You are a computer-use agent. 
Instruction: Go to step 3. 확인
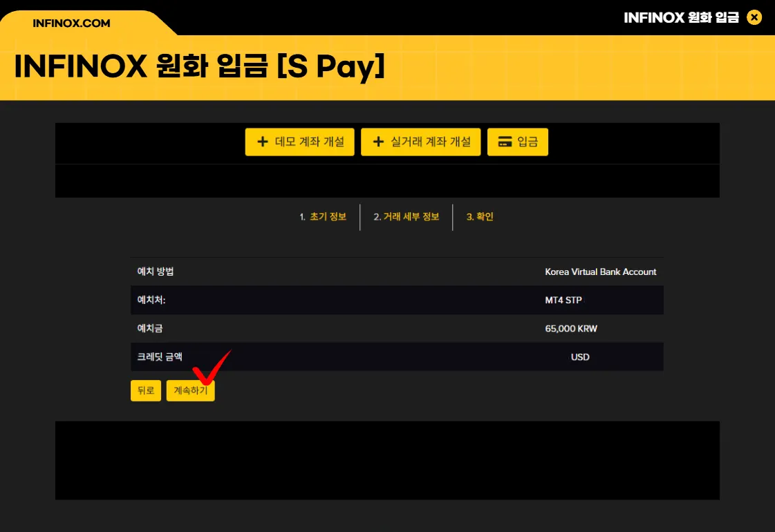(x=480, y=217)
